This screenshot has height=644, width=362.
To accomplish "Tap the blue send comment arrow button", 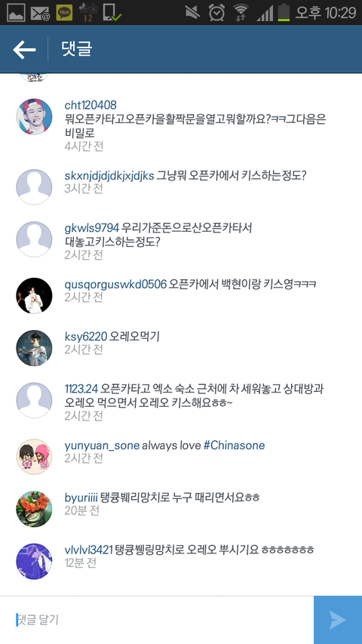I will 338,620.
